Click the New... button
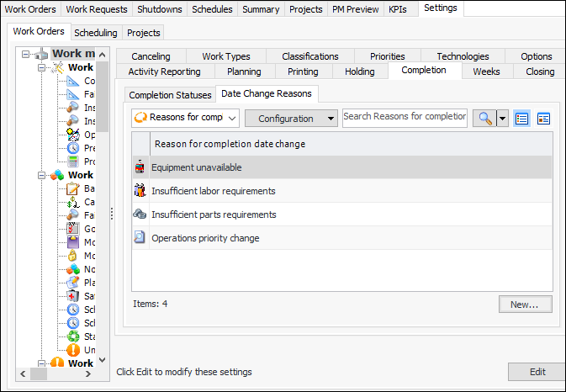The image size is (566, 392). tap(525, 304)
